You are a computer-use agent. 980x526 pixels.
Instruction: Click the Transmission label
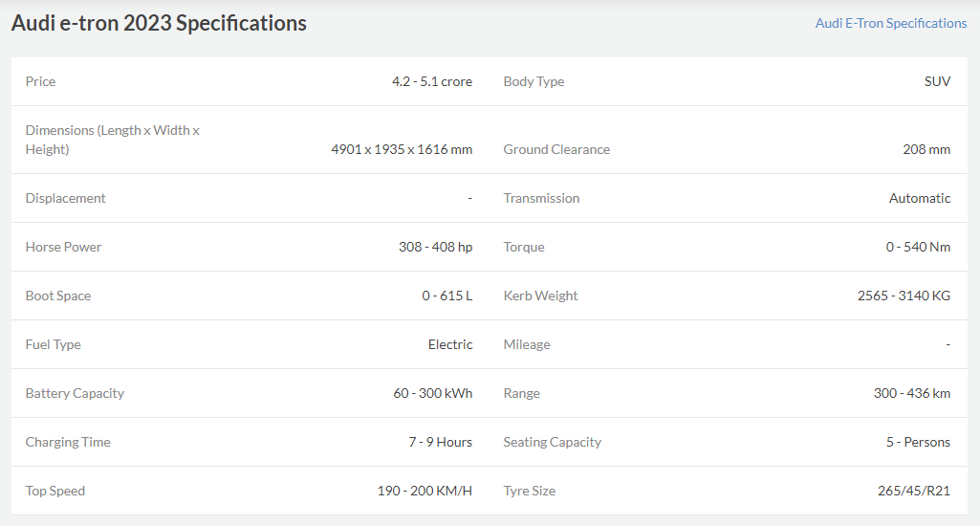point(541,198)
